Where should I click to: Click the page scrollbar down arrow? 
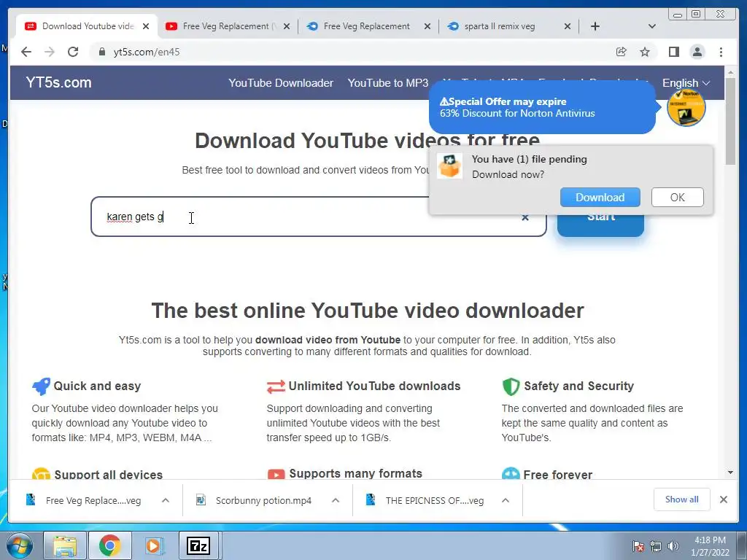[x=730, y=472]
